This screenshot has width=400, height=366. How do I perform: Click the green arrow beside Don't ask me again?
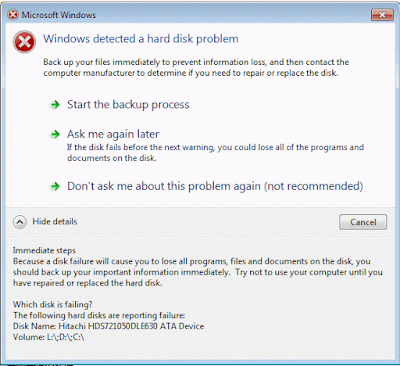[x=55, y=186]
